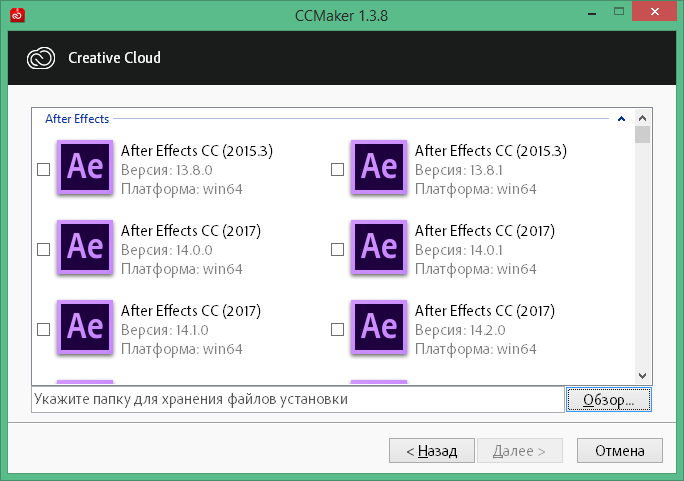Select checkbox for version 14.0.1
Image resolution: width=684 pixels, height=481 pixels.
(x=338, y=249)
